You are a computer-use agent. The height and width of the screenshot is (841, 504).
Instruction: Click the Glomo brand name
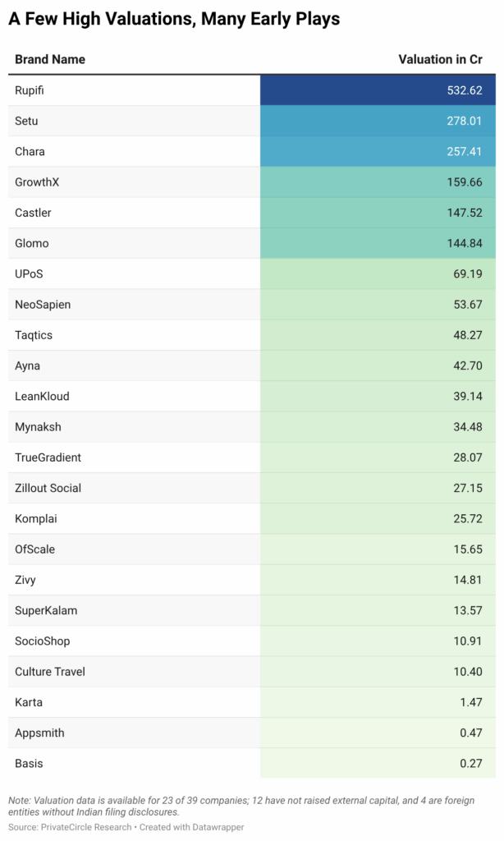coord(32,243)
